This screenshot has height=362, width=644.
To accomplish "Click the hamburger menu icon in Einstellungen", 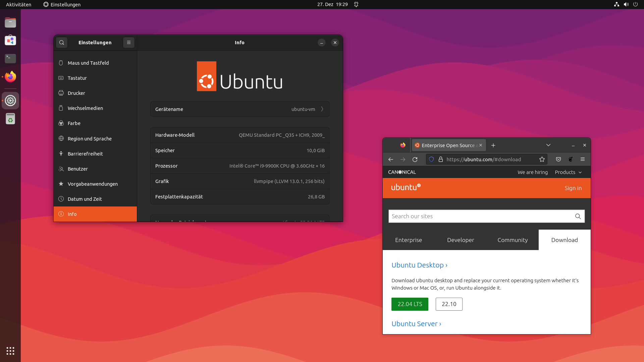I will click(129, 43).
